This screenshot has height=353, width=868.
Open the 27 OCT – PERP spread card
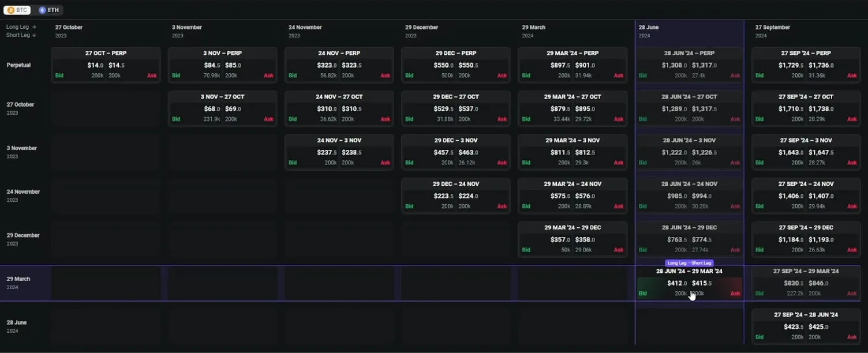pyautogui.click(x=106, y=65)
